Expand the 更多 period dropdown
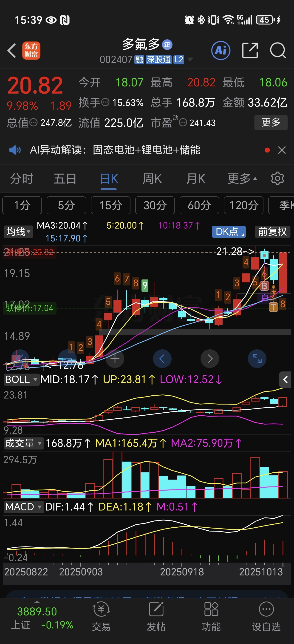Viewport: 294px width, 644px height. pos(242,179)
